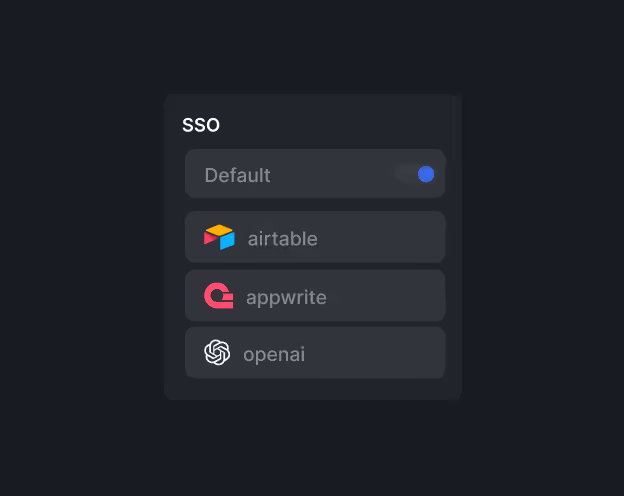The height and width of the screenshot is (496, 624).
Task: Click the blue knob of the Default toggle
Action: [426, 174]
